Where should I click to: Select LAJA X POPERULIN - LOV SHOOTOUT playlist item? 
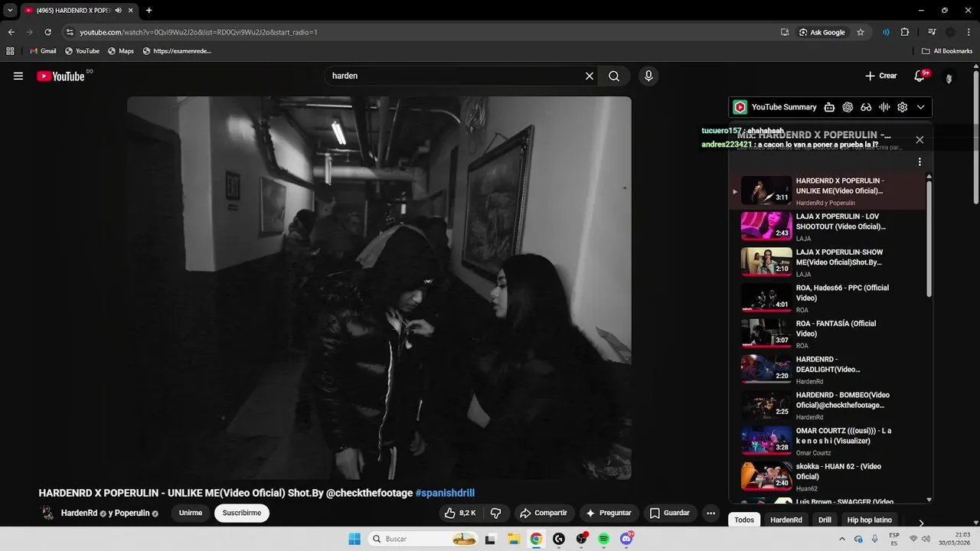click(828, 227)
